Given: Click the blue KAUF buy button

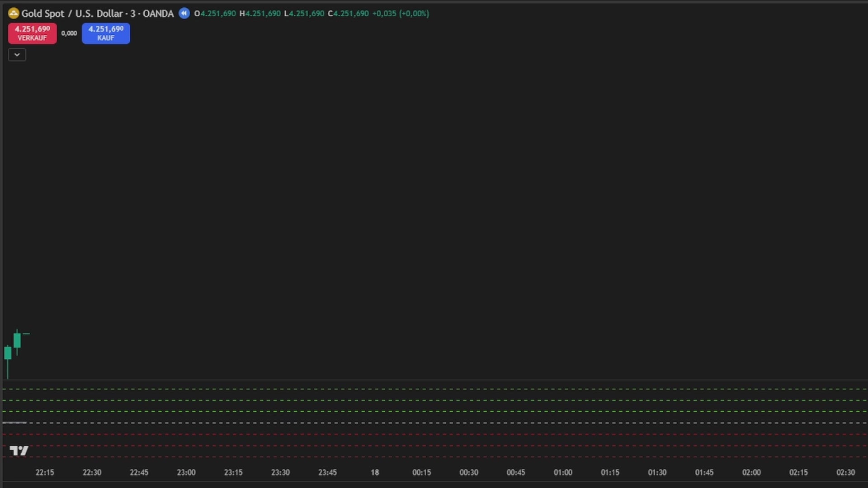Looking at the screenshot, I should point(106,33).
